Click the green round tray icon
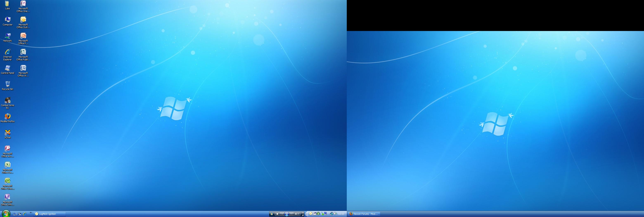Viewport: 644px width, 217px height. [x=318, y=214]
